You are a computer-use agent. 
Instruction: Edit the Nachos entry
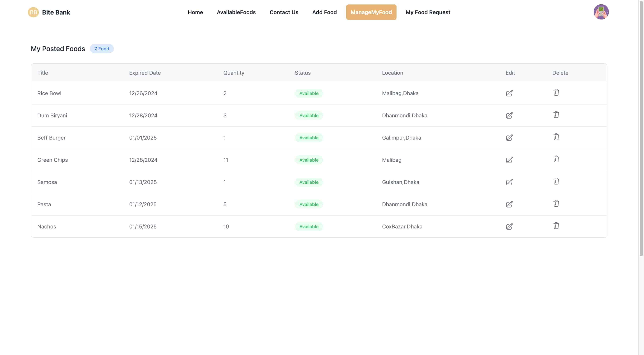point(509,227)
